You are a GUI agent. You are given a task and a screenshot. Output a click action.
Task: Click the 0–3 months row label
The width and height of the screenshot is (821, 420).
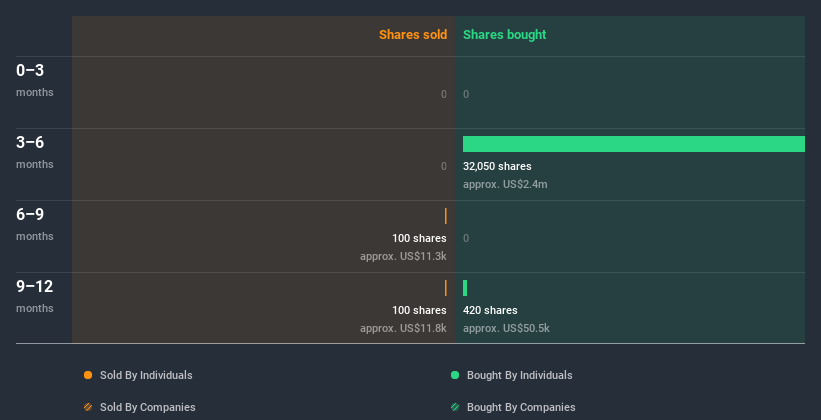[35, 80]
